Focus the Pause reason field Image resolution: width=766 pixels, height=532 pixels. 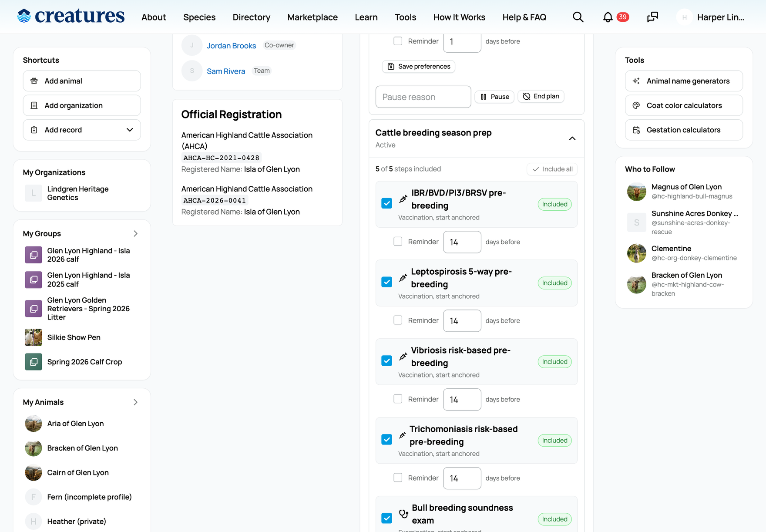point(423,97)
